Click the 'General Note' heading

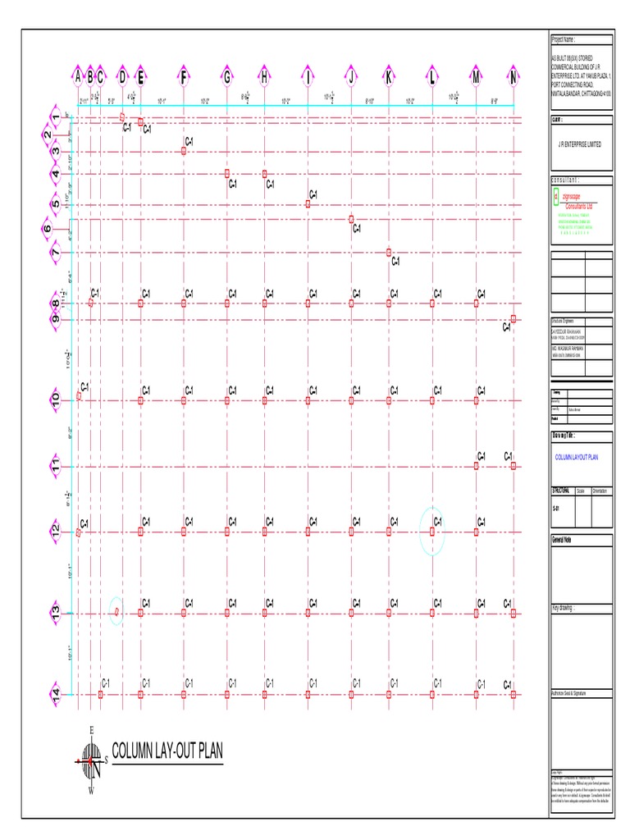[x=561, y=540]
